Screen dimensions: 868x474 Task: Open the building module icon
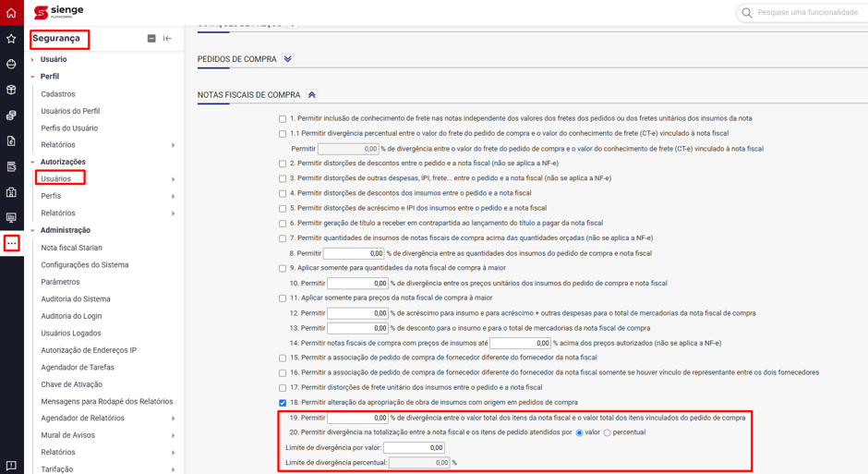(x=11, y=192)
